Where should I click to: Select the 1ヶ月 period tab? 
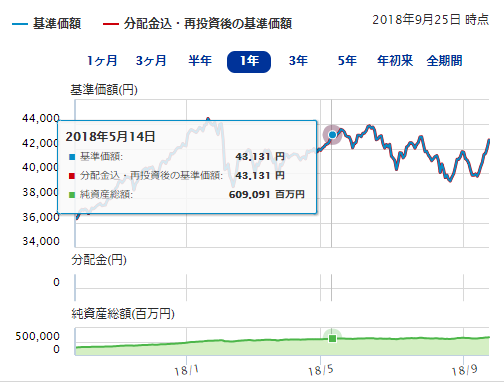pos(102,61)
